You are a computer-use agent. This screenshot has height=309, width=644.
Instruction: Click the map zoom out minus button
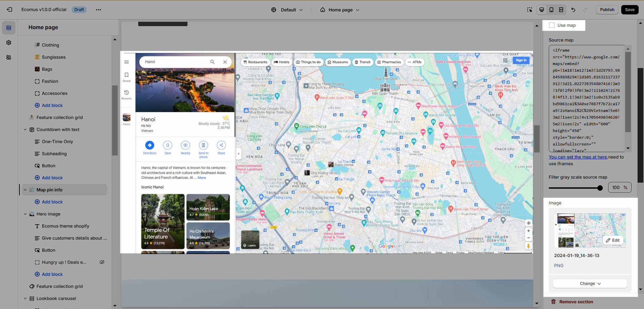tap(529, 238)
